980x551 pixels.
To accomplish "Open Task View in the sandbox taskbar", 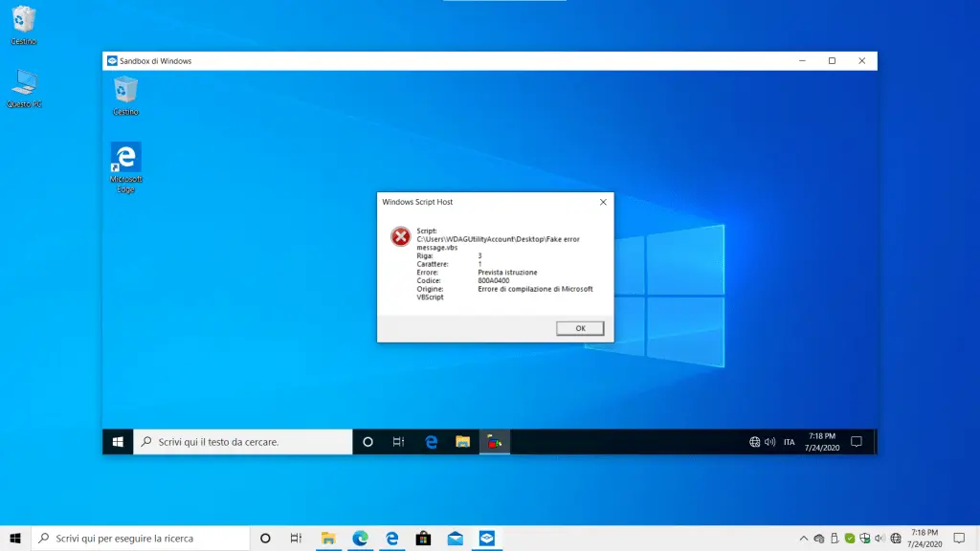I will pos(398,442).
